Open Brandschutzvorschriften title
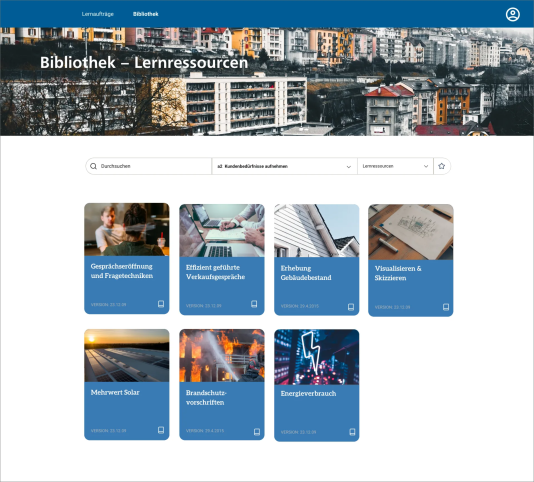This screenshot has width=534, height=482. pyautogui.click(x=206, y=398)
